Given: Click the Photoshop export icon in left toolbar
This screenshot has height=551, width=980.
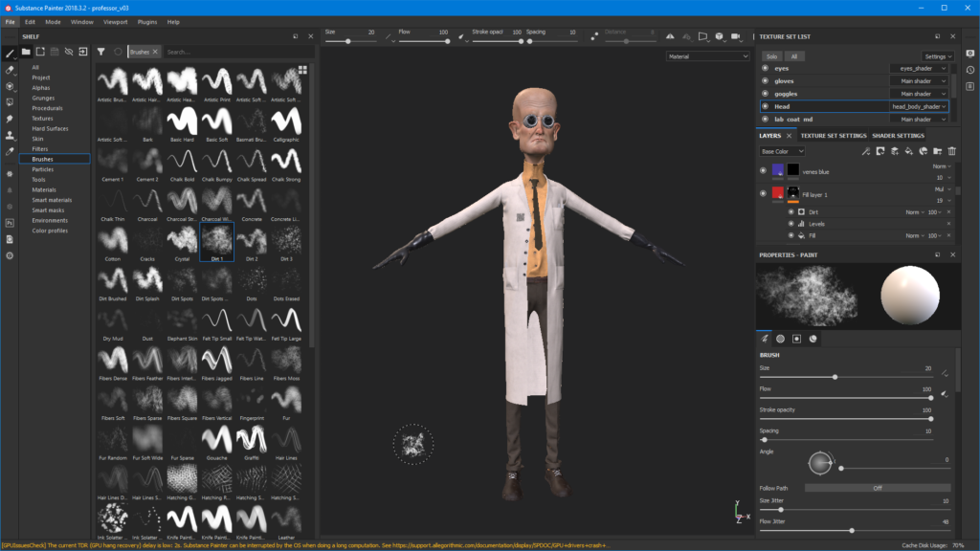Looking at the screenshot, I should 10,223.
